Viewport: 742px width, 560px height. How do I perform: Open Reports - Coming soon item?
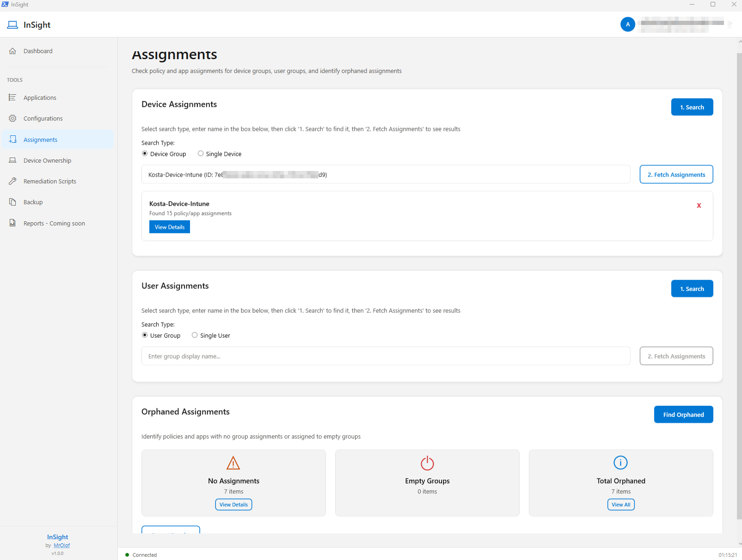[58, 223]
